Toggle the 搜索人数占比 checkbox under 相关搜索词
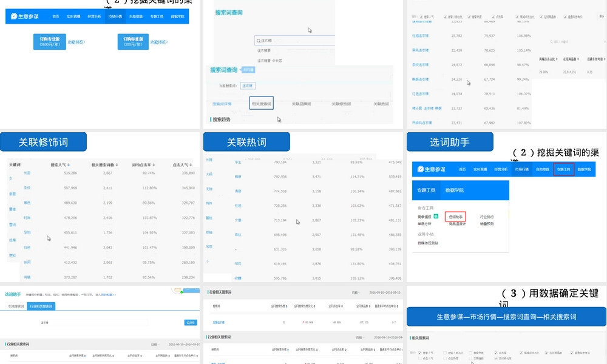Viewport: 607px width, 364px height. tap(445, 353)
